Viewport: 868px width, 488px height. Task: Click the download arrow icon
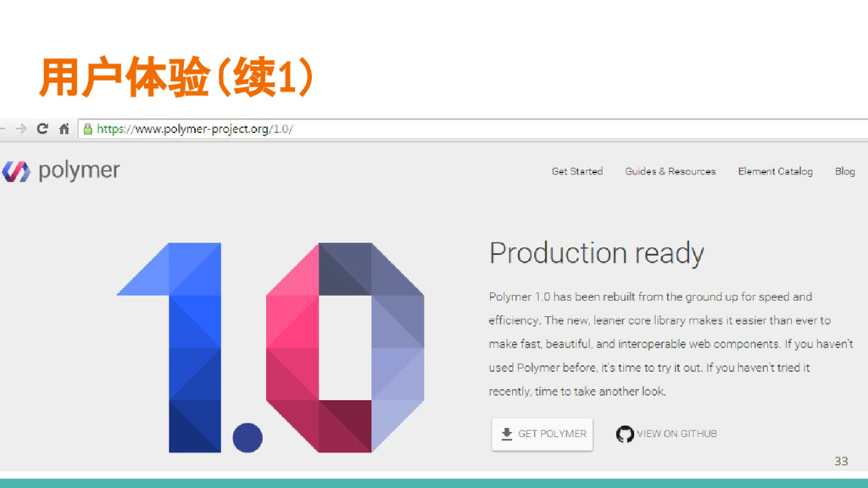507,435
